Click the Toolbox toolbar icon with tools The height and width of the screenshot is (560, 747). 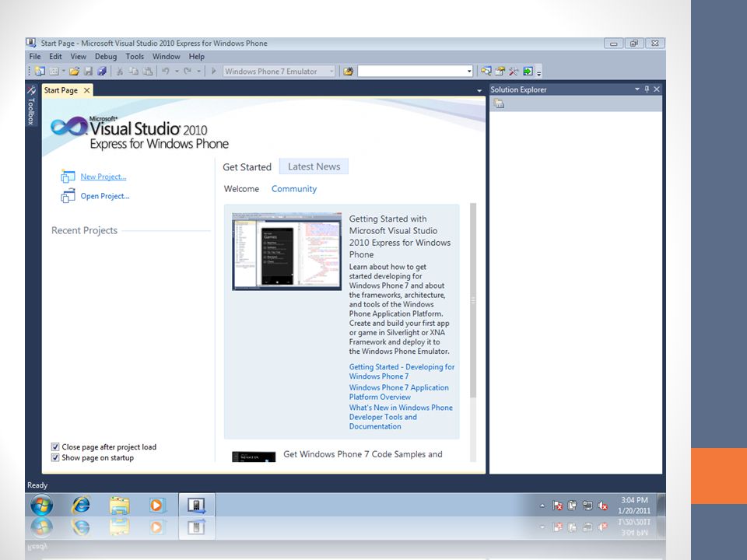(514, 72)
